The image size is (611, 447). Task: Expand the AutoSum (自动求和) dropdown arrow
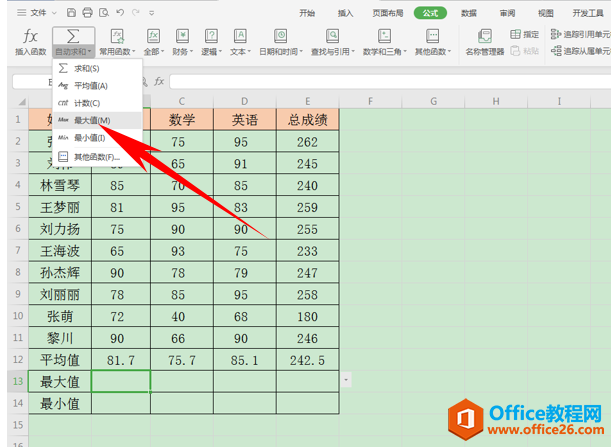[89, 51]
